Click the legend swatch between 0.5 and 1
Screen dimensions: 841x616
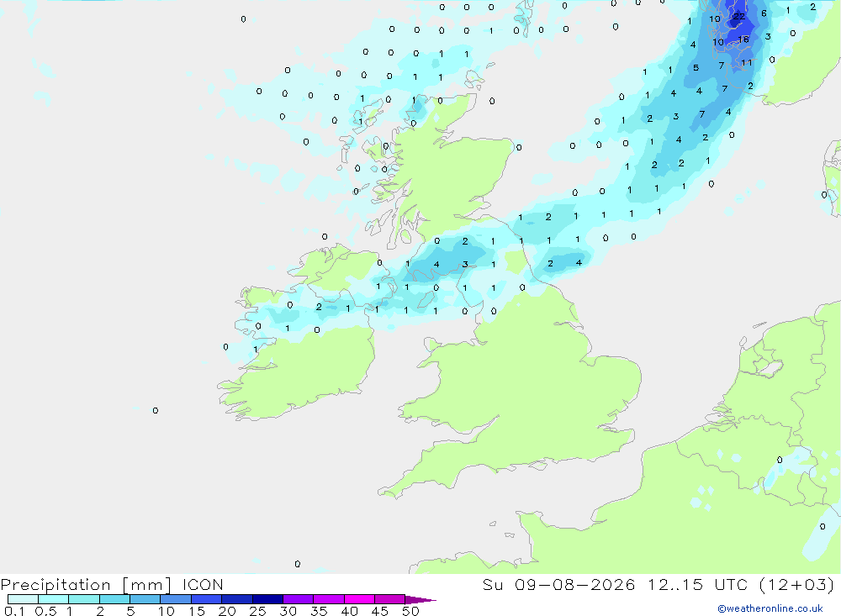tap(53, 599)
